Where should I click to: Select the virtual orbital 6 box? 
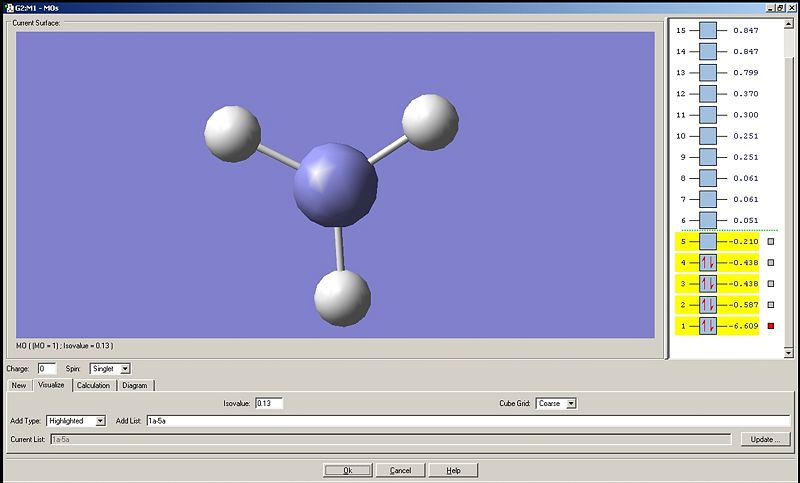point(708,220)
